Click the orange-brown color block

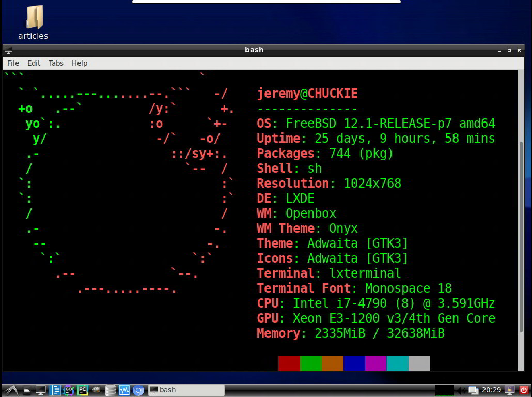click(x=333, y=363)
